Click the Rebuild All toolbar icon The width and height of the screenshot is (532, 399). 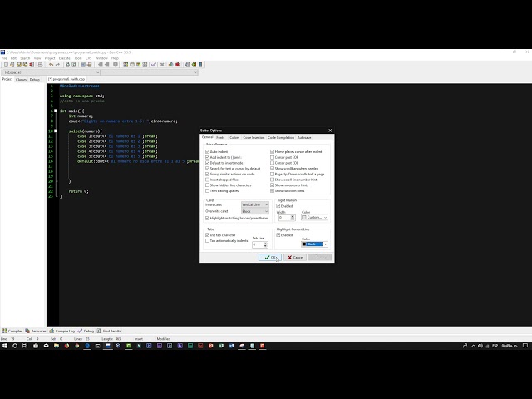tap(145, 65)
